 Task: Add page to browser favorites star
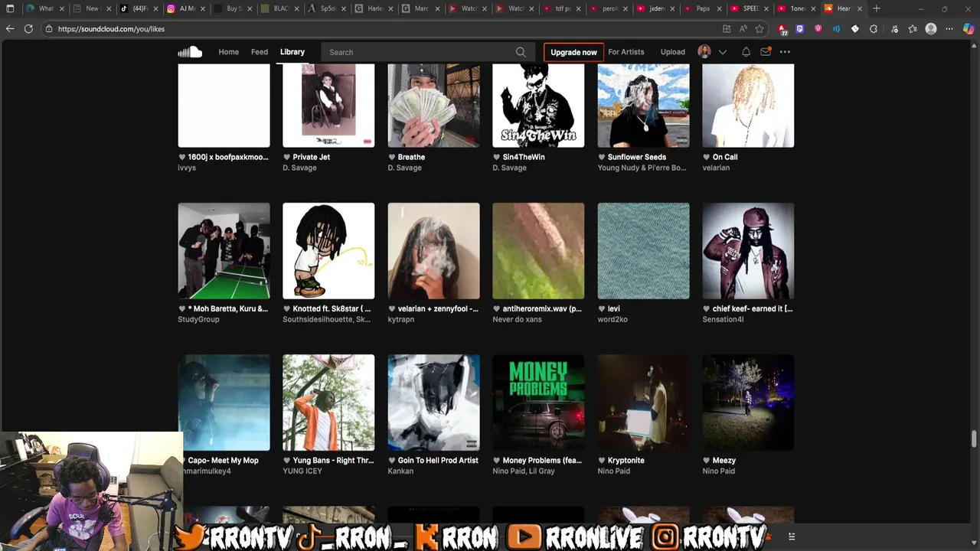click(x=759, y=28)
